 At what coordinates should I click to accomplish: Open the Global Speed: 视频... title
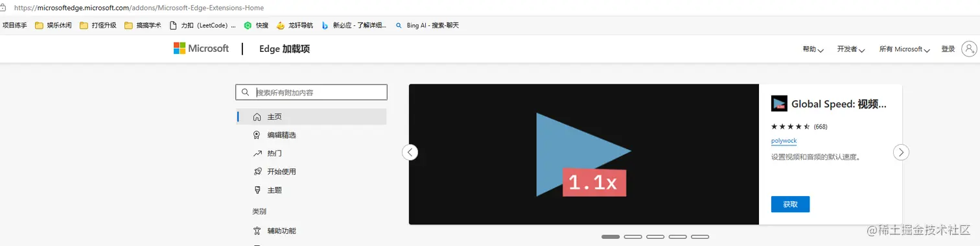click(x=839, y=104)
